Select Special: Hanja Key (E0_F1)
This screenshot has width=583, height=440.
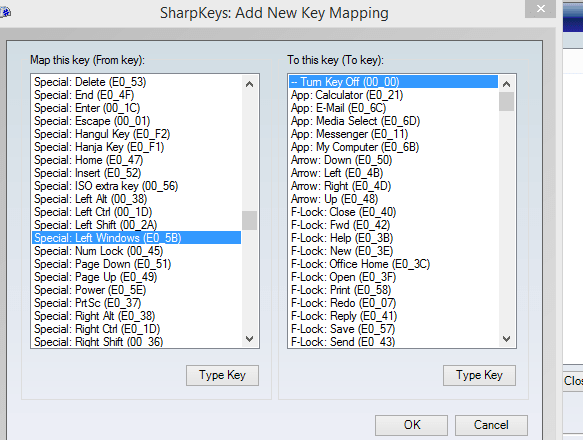[x=136, y=147]
